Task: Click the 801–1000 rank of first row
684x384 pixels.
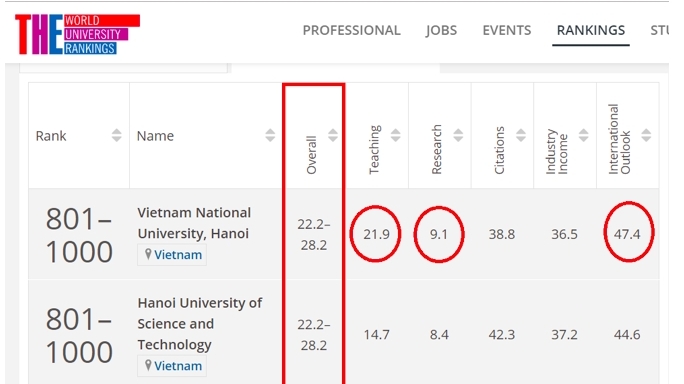Action: (x=79, y=235)
